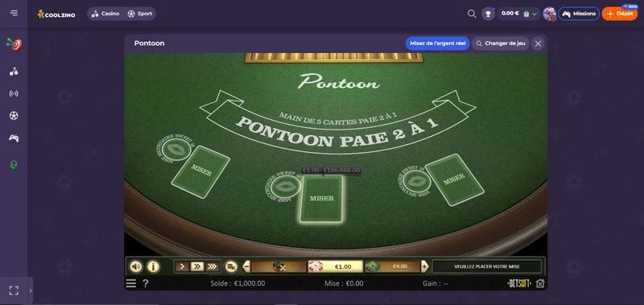The image size is (644, 305).
Task: Click the home exit icon near Betsoft
Action: tap(540, 283)
